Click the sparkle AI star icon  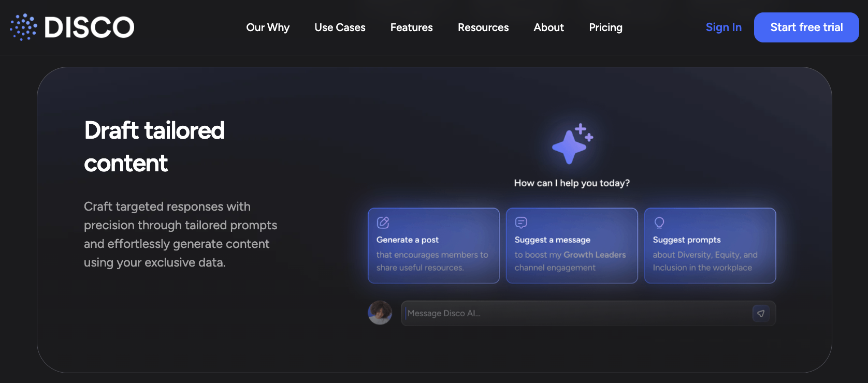tap(572, 144)
